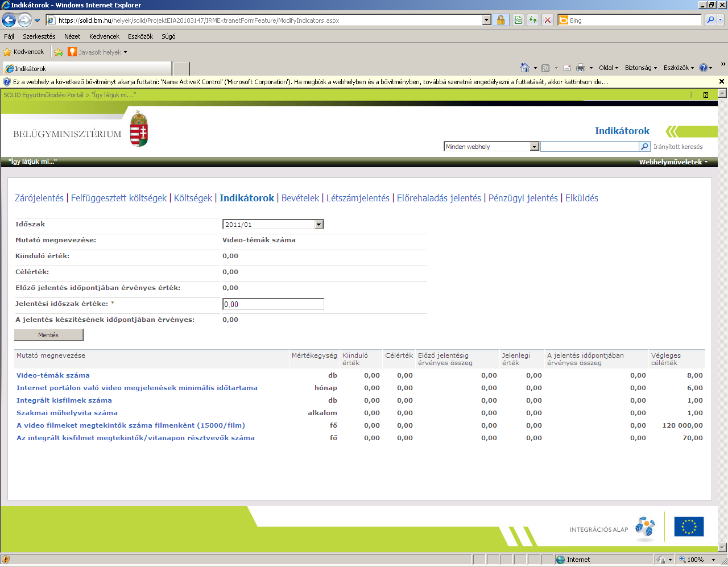
Task: Click the Print icon in command bar
Action: point(580,68)
